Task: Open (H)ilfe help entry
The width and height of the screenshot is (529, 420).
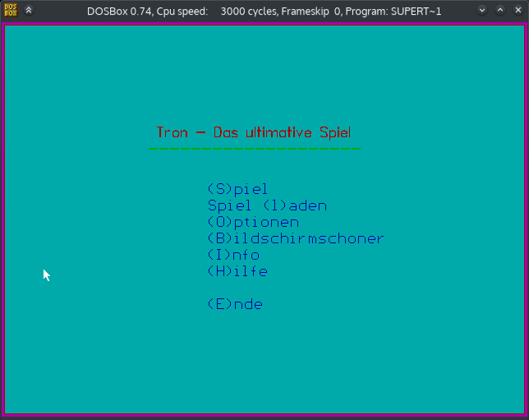Action: coord(238,271)
